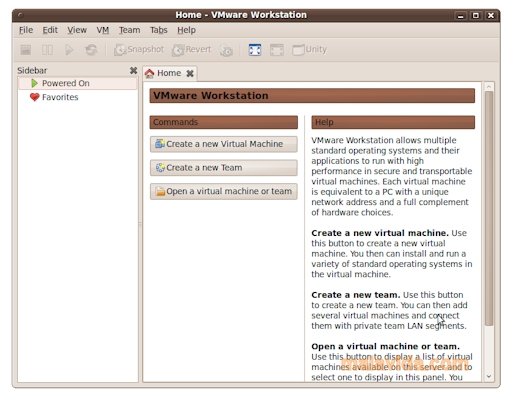Open the Team menu
This screenshot has width=513, height=400.
click(130, 30)
